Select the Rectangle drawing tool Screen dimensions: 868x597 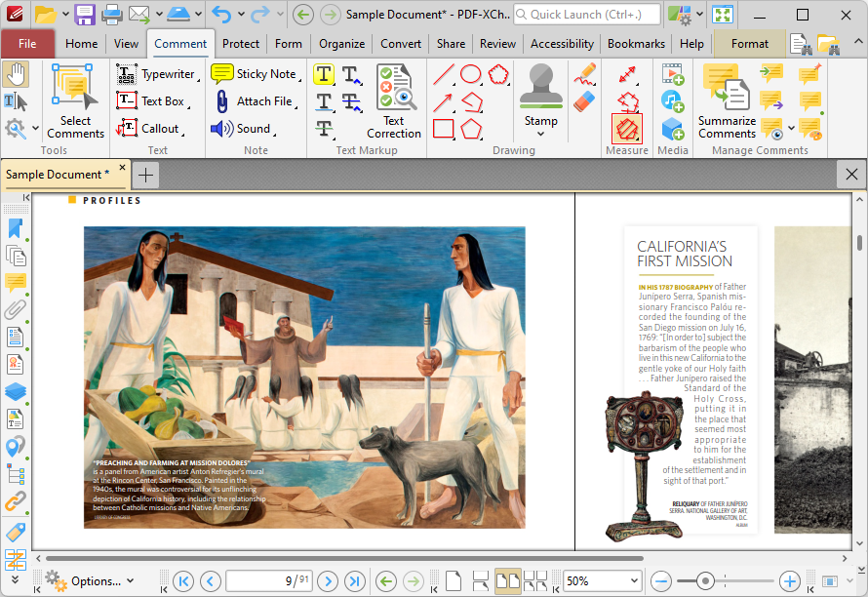444,129
